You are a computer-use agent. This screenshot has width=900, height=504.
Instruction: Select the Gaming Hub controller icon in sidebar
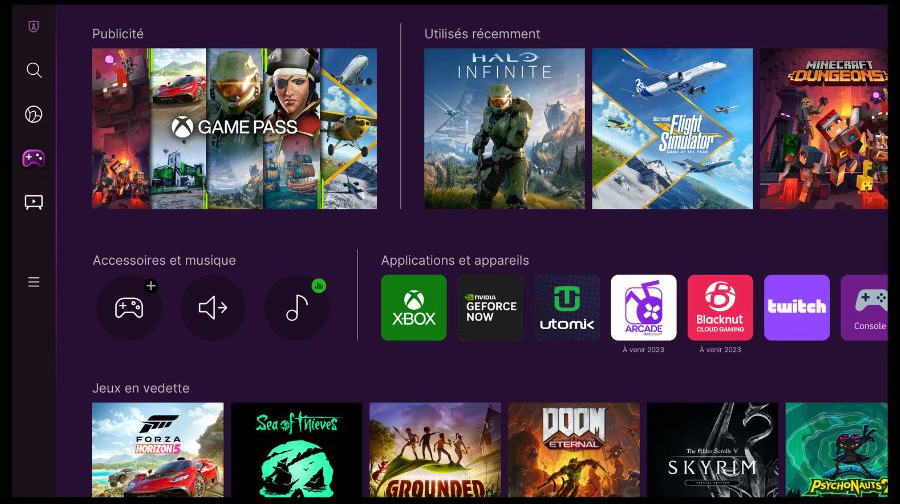coord(34,158)
